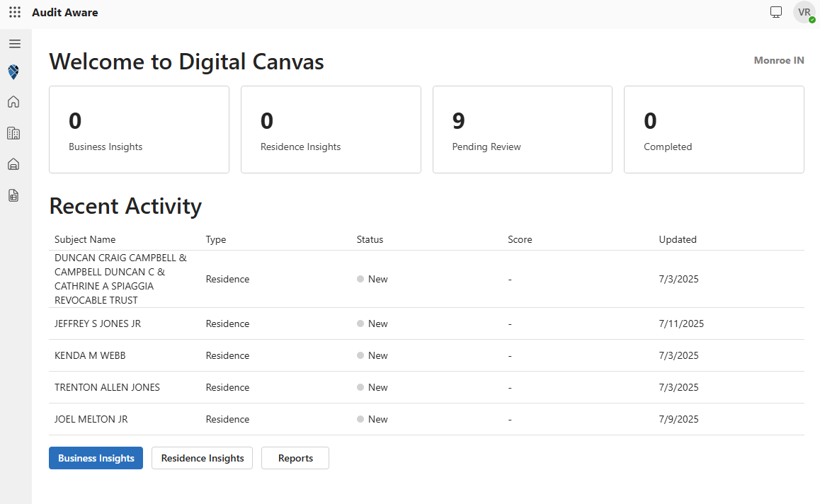Open the reports document icon in sidebar

click(13, 195)
